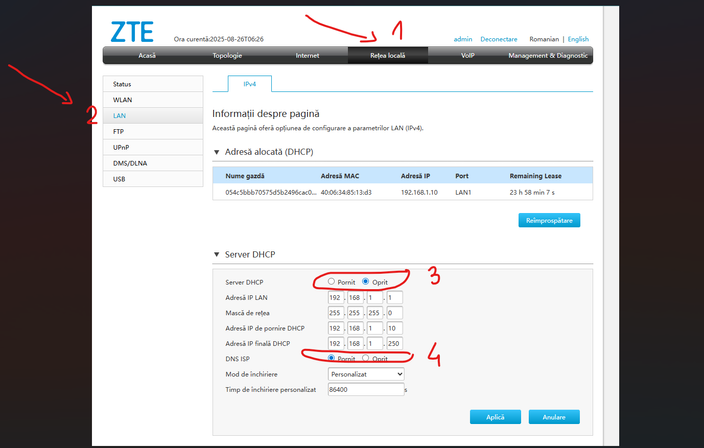Screen dimensions: 704x448
Task: Enable Server DHCP with Pornit radio
Action: 332,283
